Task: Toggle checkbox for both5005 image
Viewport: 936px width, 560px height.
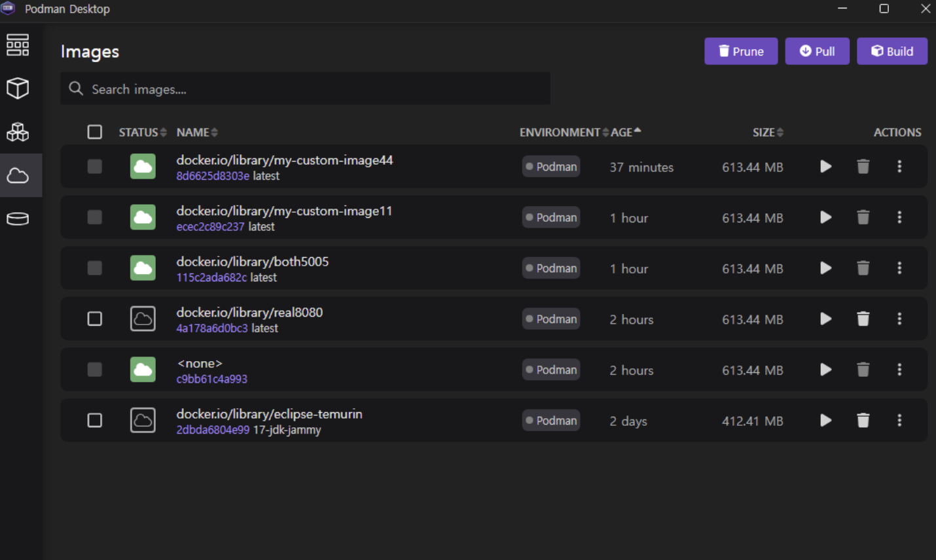Action: [x=95, y=268]
